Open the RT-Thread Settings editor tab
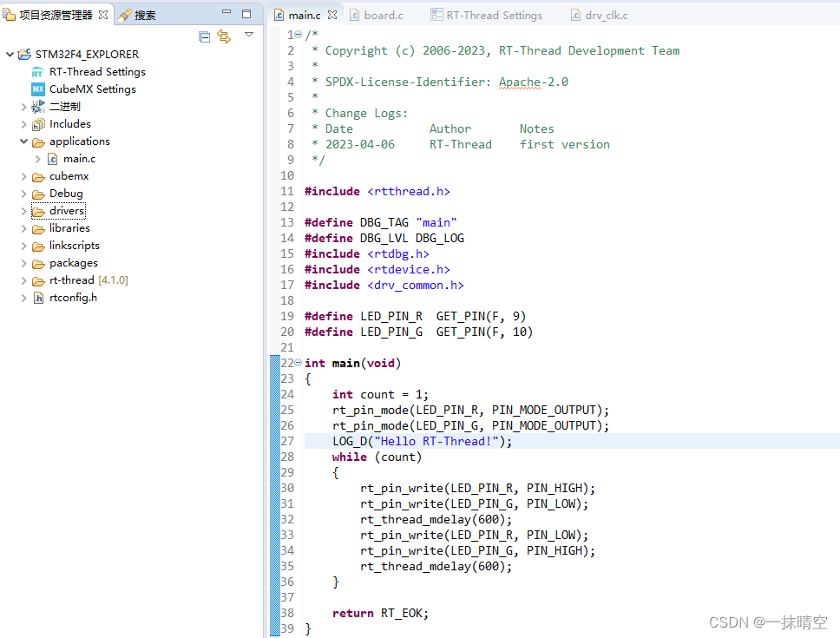840x638 pixels. click(x=494, y=16)
